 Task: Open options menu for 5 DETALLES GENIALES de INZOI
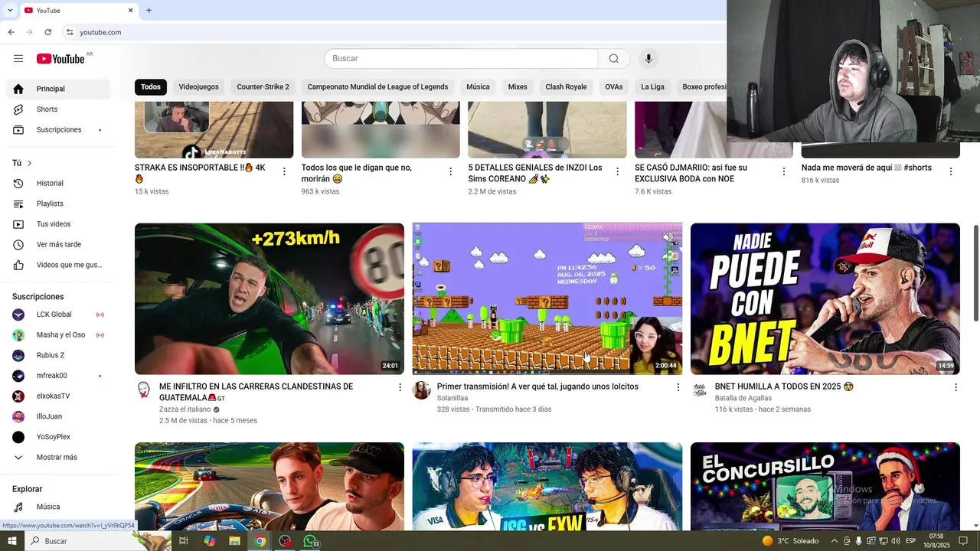[617, 171]
